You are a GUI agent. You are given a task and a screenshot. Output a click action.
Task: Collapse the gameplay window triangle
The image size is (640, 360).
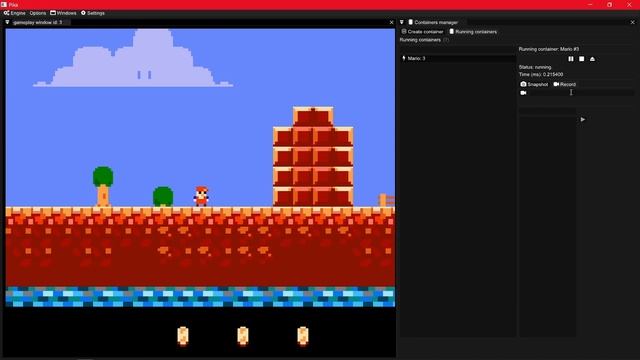(x=7, y=22)
